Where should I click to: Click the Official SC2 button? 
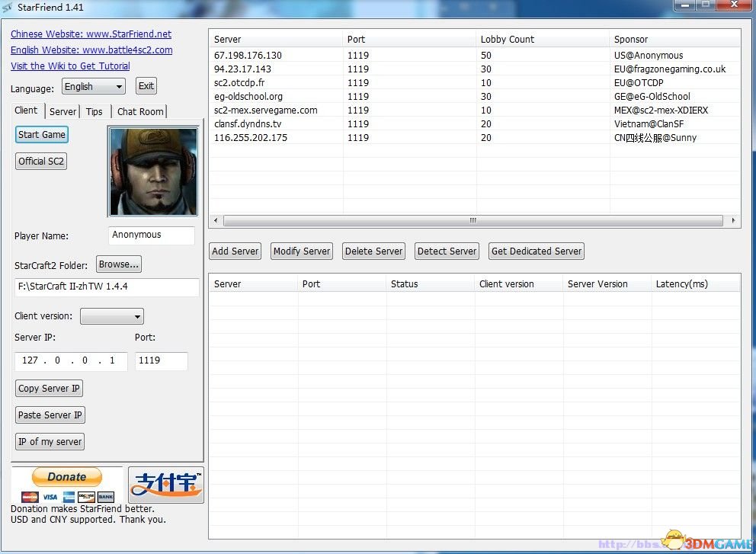point(41,161)
